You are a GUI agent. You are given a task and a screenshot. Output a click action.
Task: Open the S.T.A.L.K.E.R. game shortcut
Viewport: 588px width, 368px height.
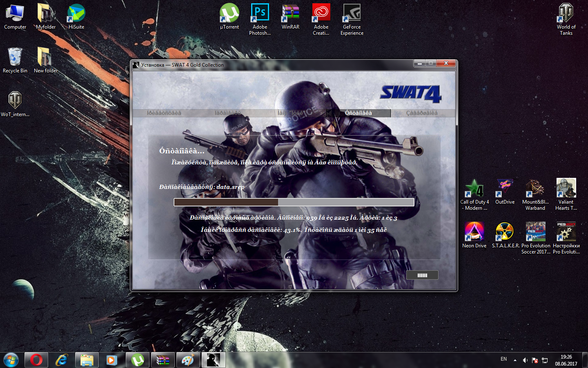(x=505, y=231)
